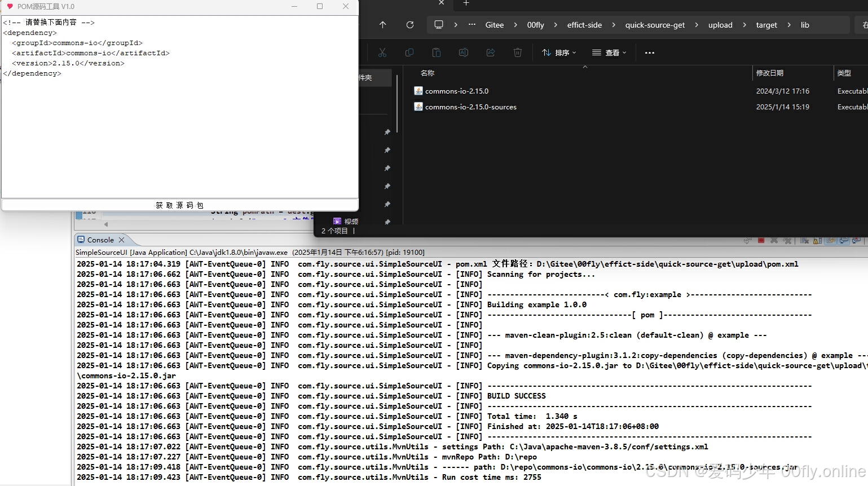868x486 pixels.
Task: Click the editor horizontal scrollbar left arrow
Action: click(x=105, y=224)
